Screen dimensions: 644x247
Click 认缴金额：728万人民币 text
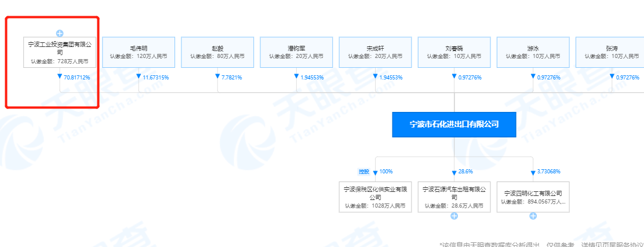pos(60,63)
